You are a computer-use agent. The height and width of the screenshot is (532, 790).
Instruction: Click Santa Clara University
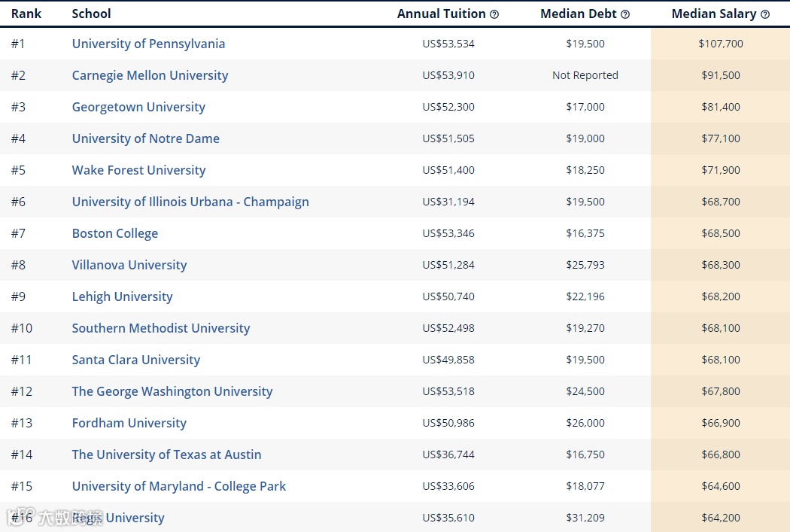pyautogui.click(x=136, y=360)
